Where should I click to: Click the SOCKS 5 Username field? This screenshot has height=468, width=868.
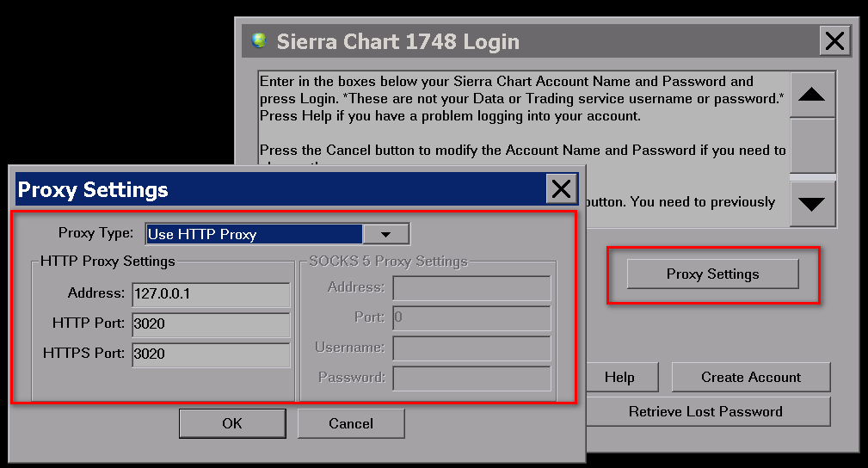tap(471, 348)
